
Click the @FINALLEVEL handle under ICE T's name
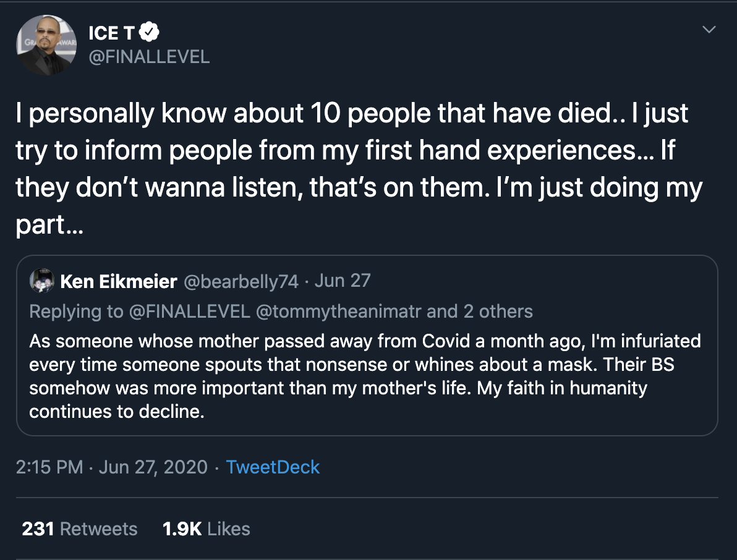pyautogui.click(x=149, y=57)
